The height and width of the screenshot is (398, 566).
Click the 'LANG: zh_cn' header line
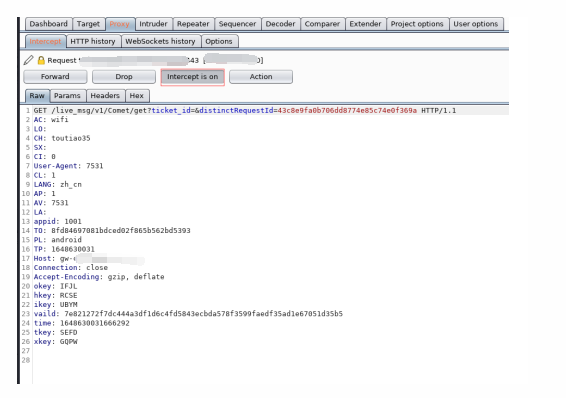(58, 184)
